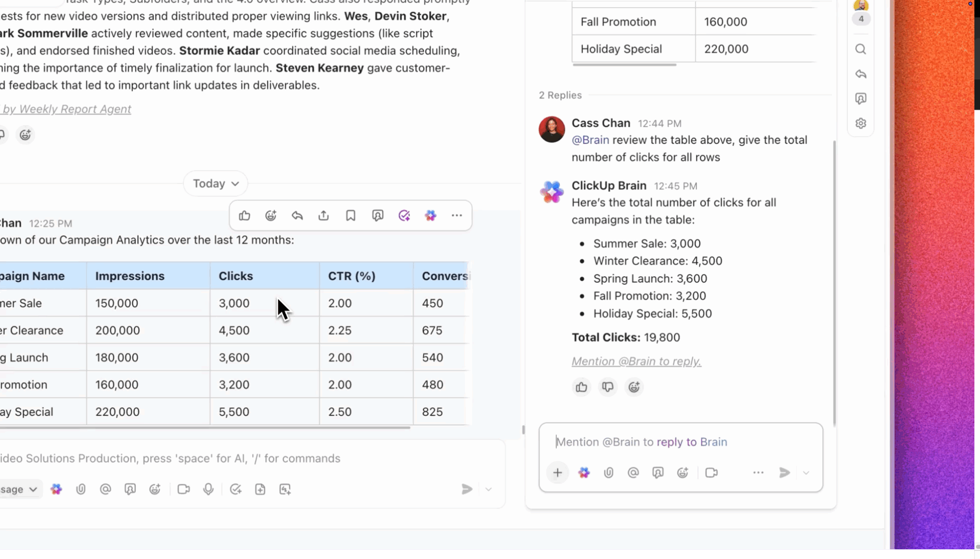Open ClickUp Brain from message hover toolbar

click(430, 216)
